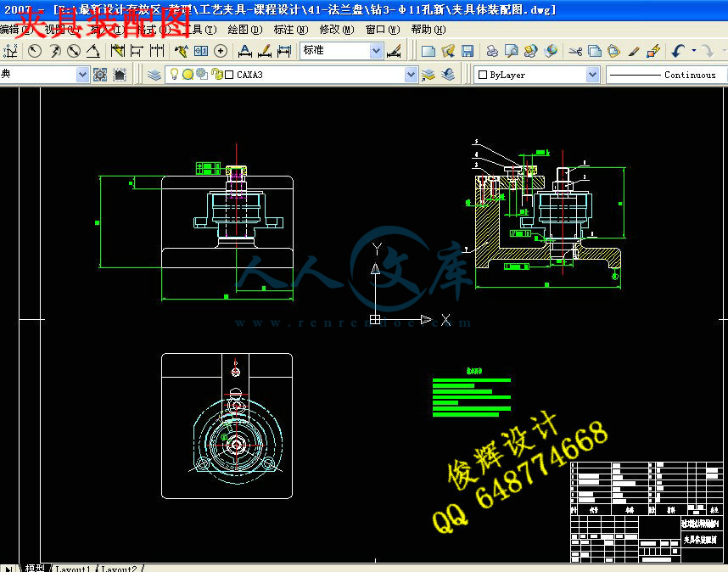Click the Undo arrow

[x=678, y=51]
